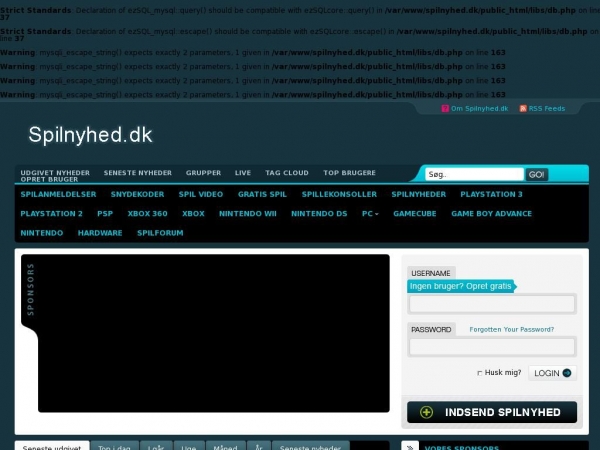Visit the Spilforum link
This screenshot has width=600, height=450.
pos(160,233)
